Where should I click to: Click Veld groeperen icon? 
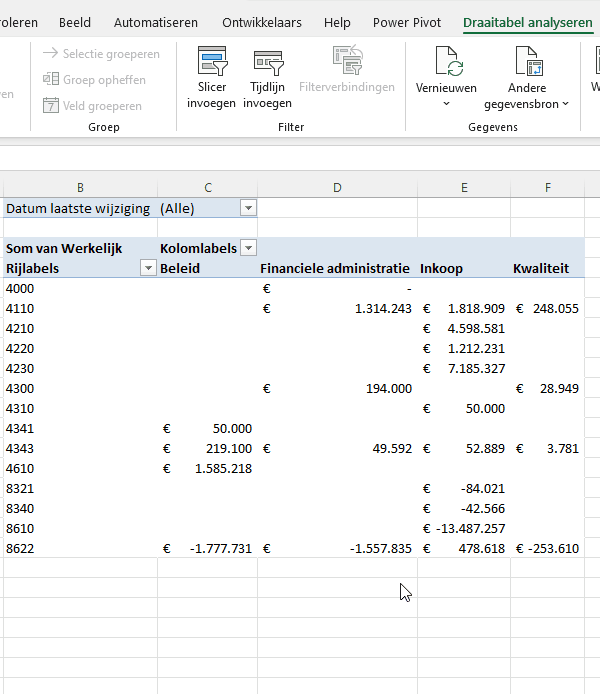(x=52, y=106)
